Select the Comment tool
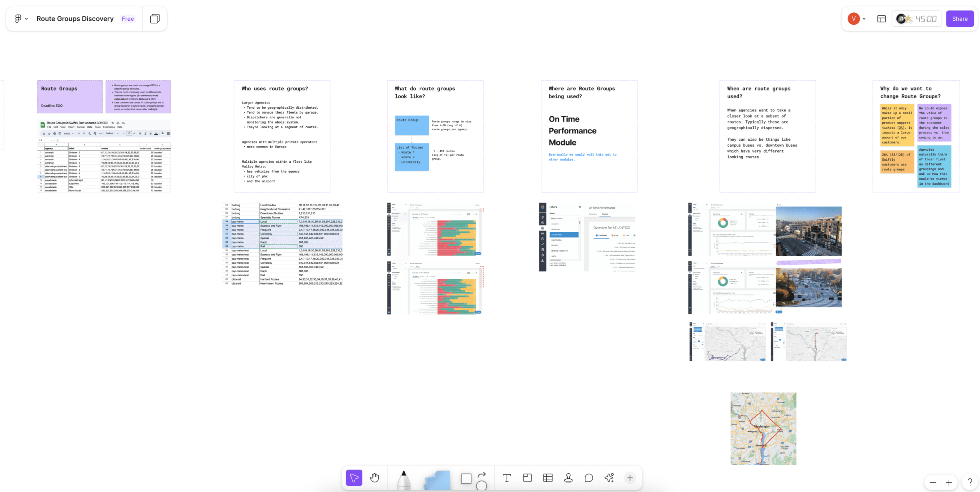 (589, 478)
